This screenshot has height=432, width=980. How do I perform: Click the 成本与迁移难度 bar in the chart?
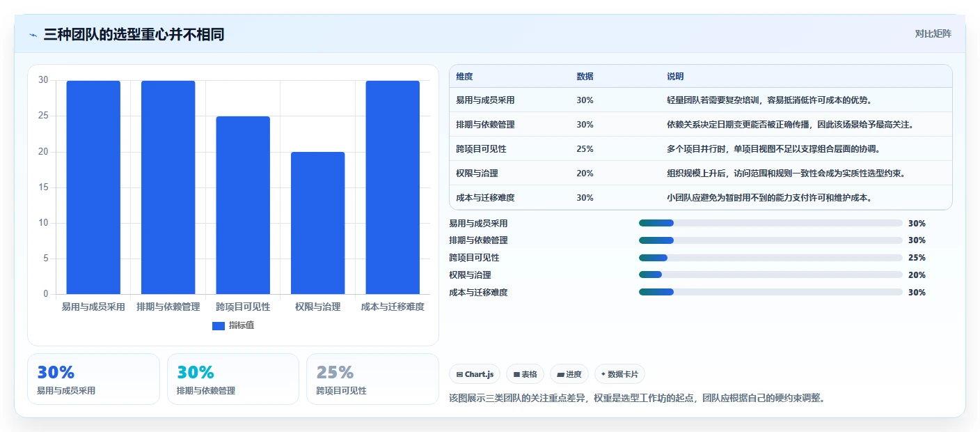(x=393, y=187)
